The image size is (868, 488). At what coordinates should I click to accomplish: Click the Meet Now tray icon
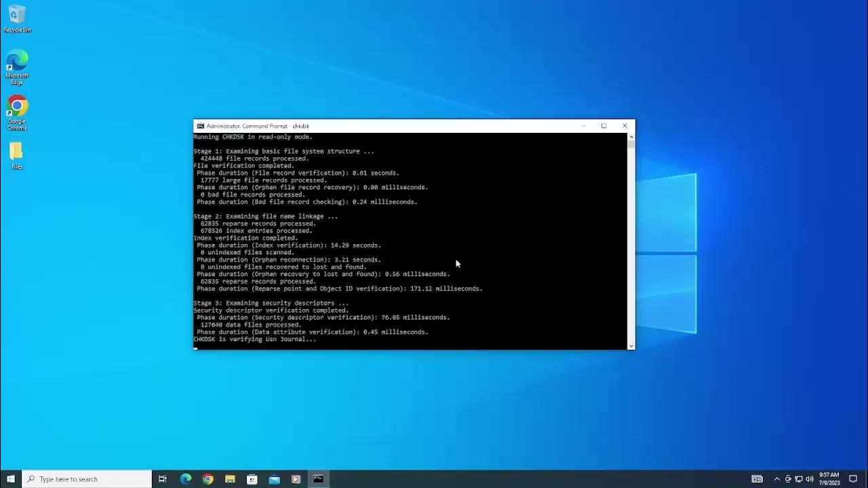pos(788,479)
